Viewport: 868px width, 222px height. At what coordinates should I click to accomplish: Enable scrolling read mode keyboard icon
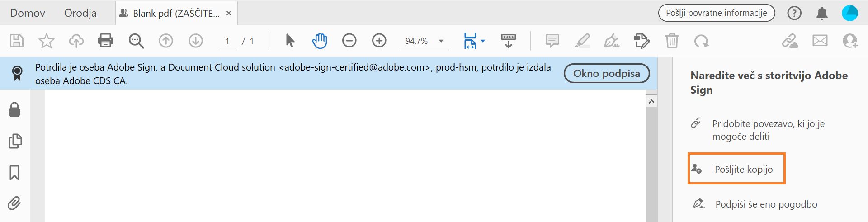click(509, 41)
